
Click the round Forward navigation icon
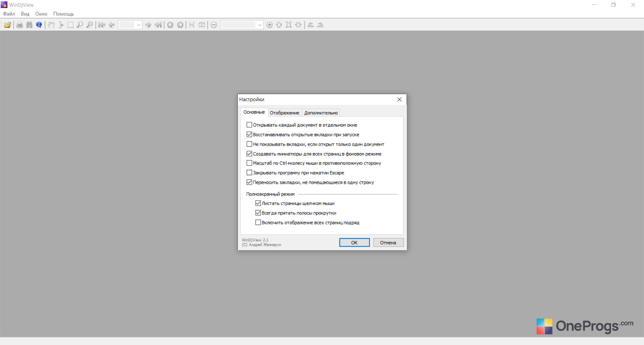pyautogui.click(x=180, y=25)
